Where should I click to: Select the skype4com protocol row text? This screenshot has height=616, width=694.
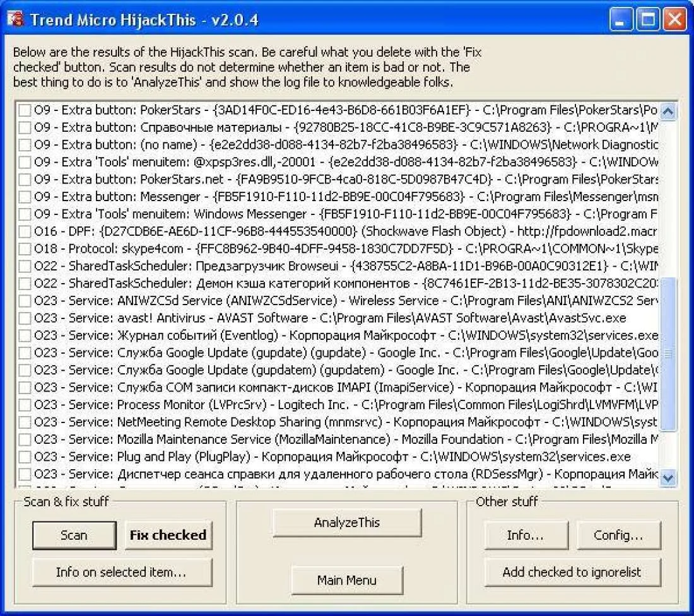[346, 249]
